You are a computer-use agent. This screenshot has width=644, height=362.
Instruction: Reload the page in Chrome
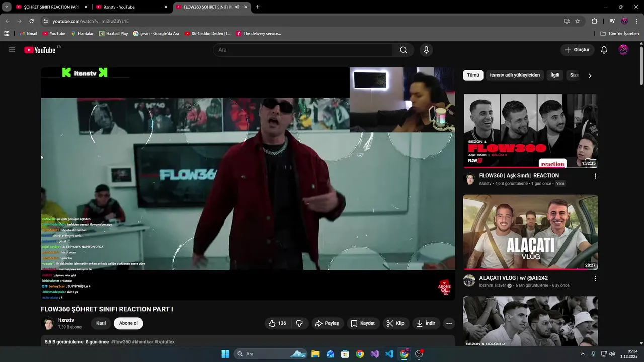(31, 21)
